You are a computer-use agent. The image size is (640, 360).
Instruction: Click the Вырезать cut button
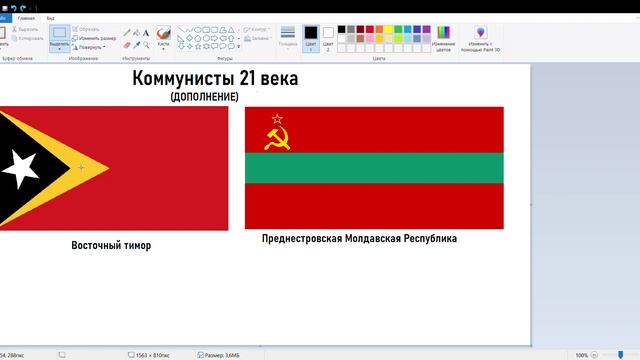point(25,29)
